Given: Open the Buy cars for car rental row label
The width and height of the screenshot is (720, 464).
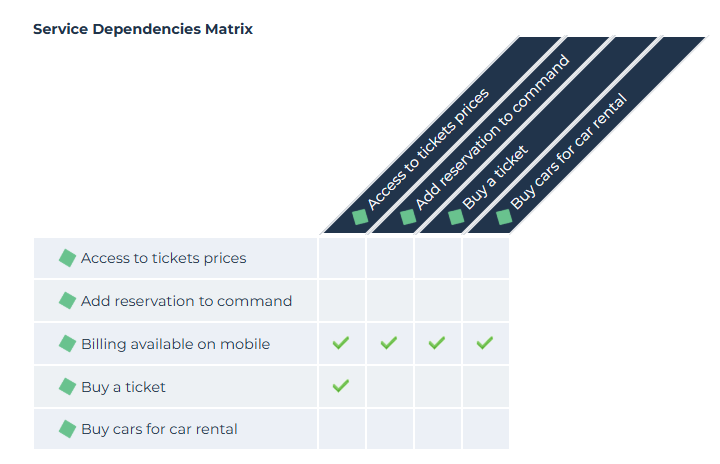Looking at the screenshot, I should tap(159, 429).
